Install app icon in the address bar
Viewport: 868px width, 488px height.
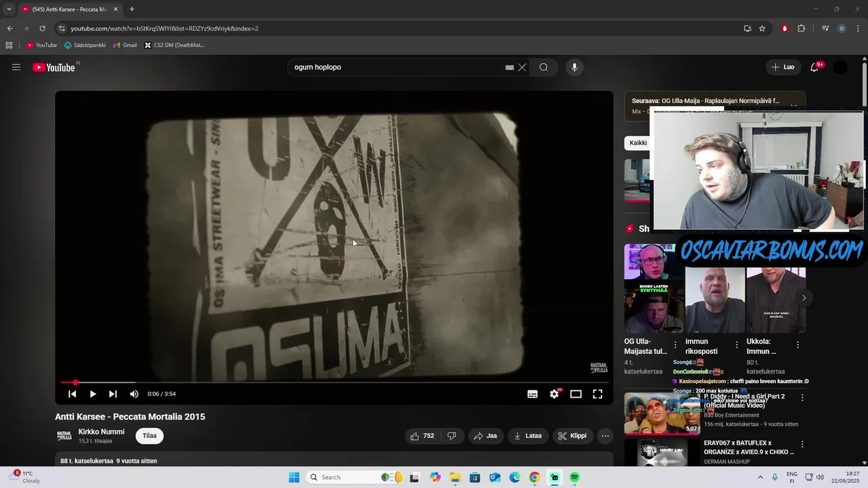tap(747, 28)
